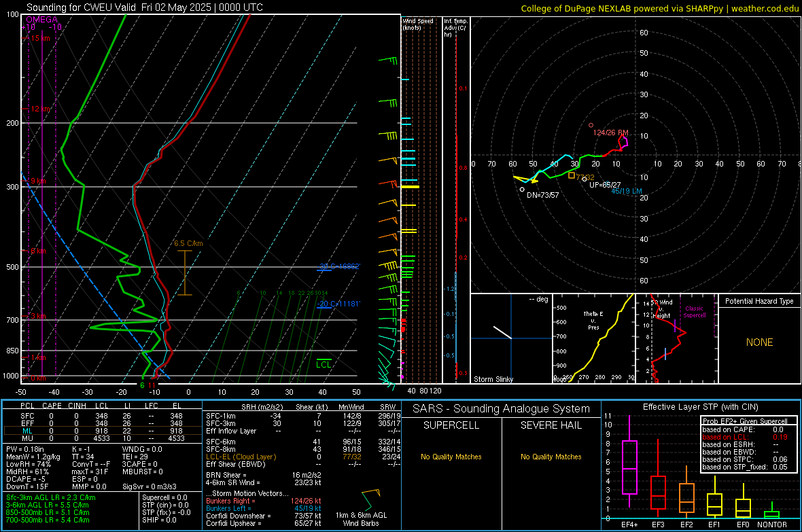Click the NONE hazard type text
Viewport: 802px width, 532px height.
(759, 342)
